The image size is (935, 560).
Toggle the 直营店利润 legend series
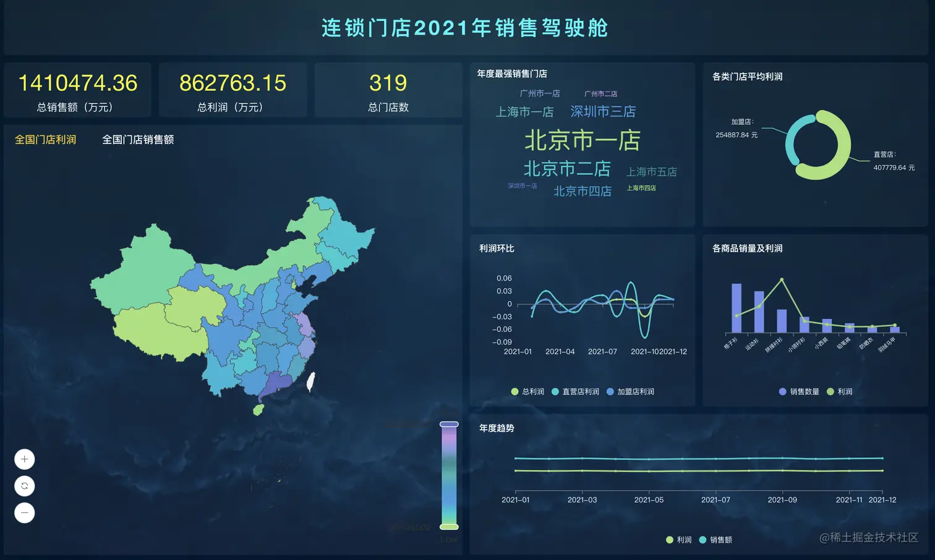click(575, 391)
